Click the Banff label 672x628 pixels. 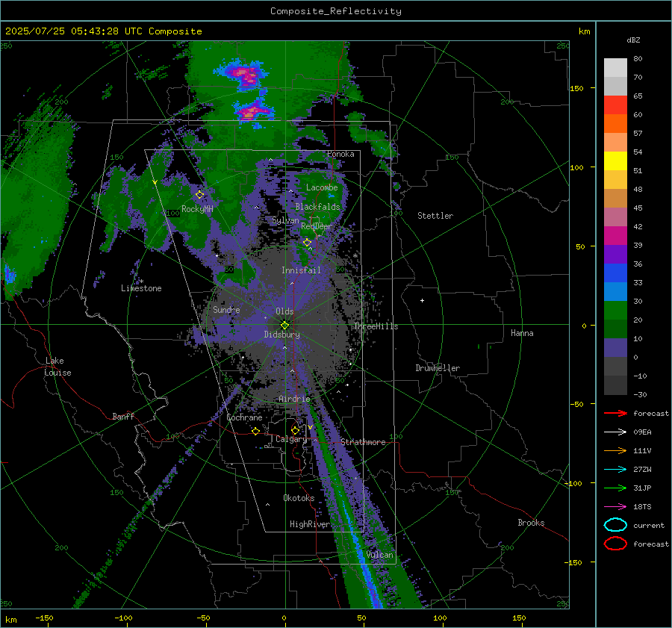[123, 416]
